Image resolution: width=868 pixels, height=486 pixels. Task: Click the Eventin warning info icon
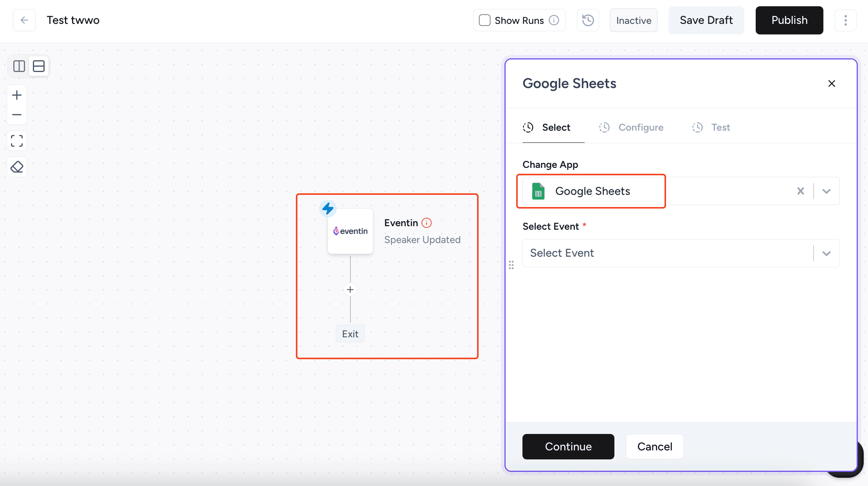click(x=427, y=223)
